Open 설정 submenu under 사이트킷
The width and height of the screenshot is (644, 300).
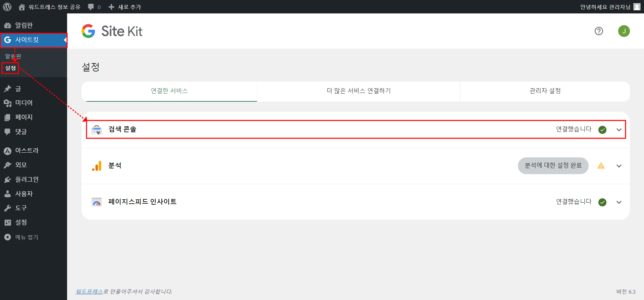[10, 68]
